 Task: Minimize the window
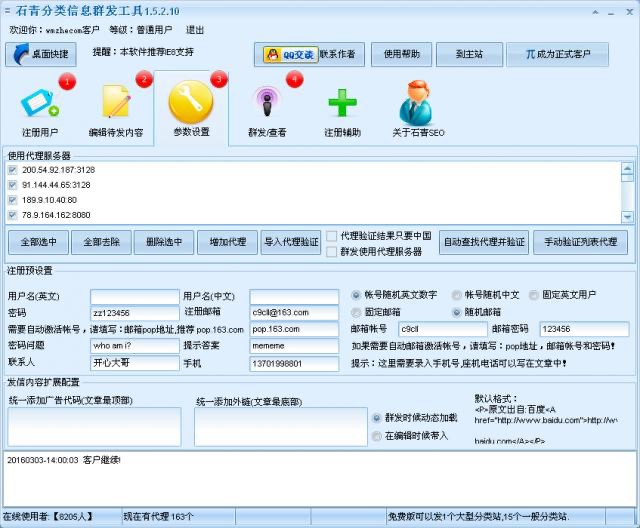(x=611, y=12)
